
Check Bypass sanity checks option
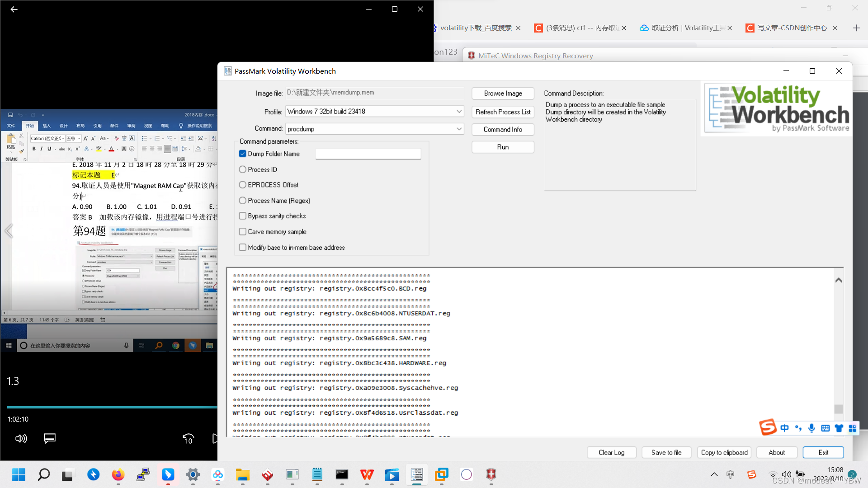[243, 216]
